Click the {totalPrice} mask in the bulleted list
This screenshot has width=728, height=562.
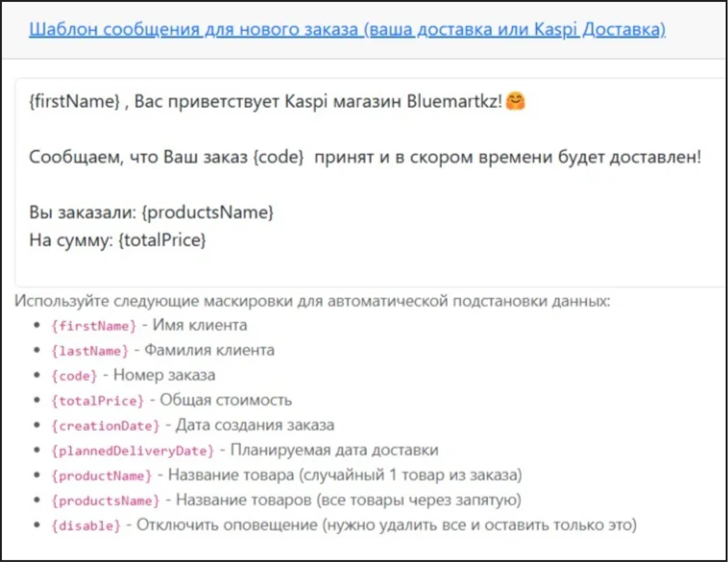[x=97, y=401]
